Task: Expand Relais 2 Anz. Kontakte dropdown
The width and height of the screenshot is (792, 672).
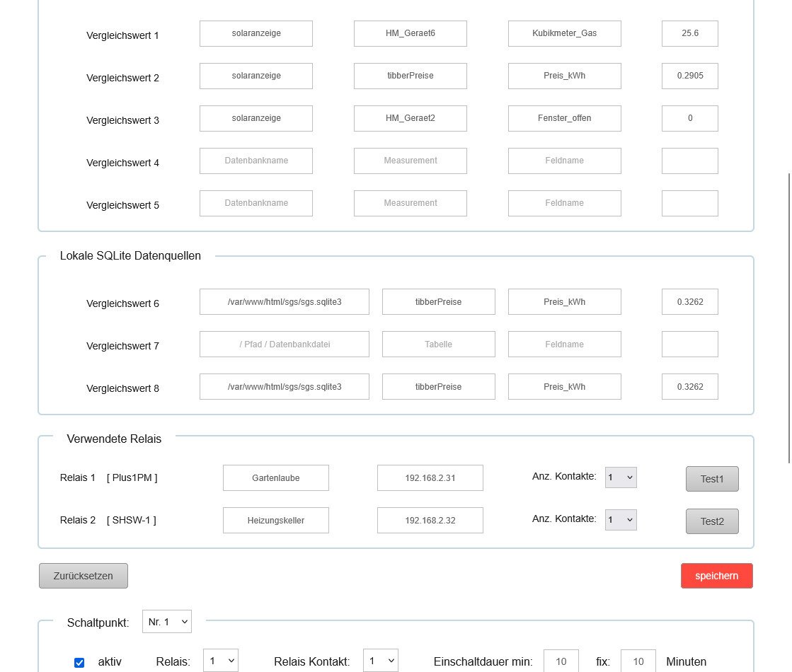Action: [621, 520]
